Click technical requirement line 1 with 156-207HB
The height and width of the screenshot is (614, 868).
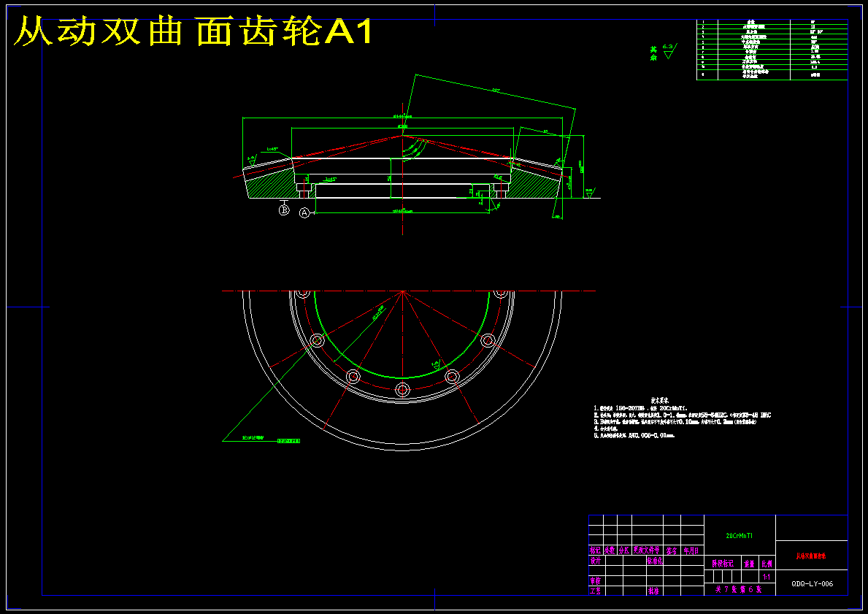640,408
